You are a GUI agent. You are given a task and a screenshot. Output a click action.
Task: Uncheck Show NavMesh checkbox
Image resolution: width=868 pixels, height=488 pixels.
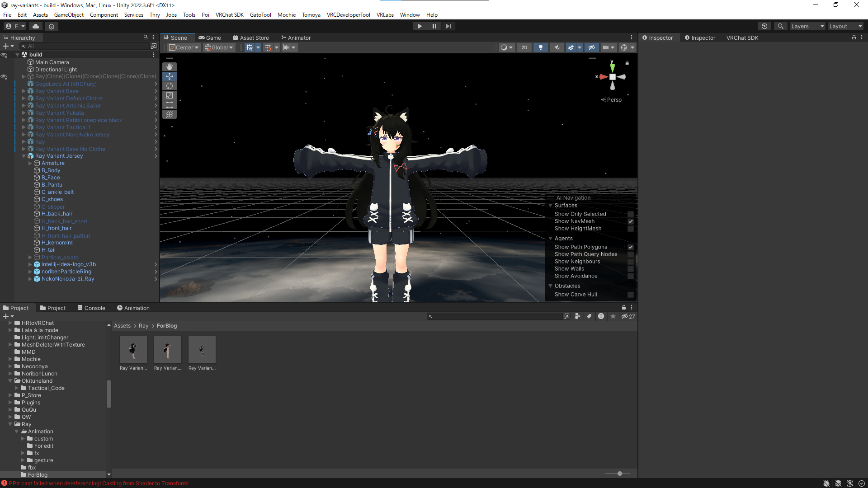(630, 221)
